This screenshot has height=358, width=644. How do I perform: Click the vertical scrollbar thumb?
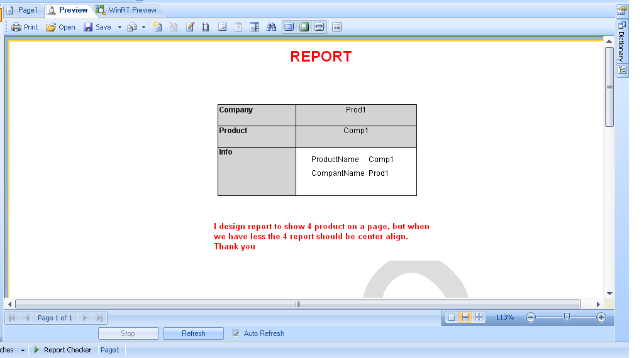pos(609,87)
